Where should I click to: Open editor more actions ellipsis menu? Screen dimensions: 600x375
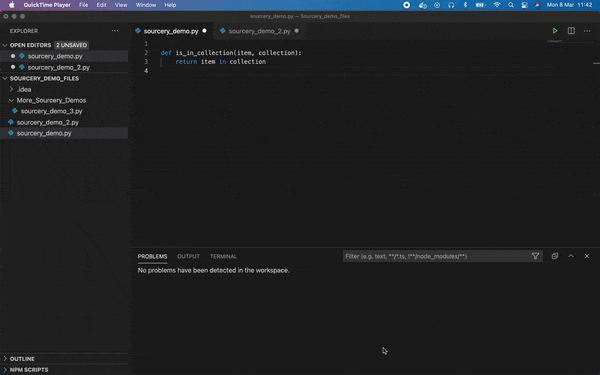click(587, 31)
